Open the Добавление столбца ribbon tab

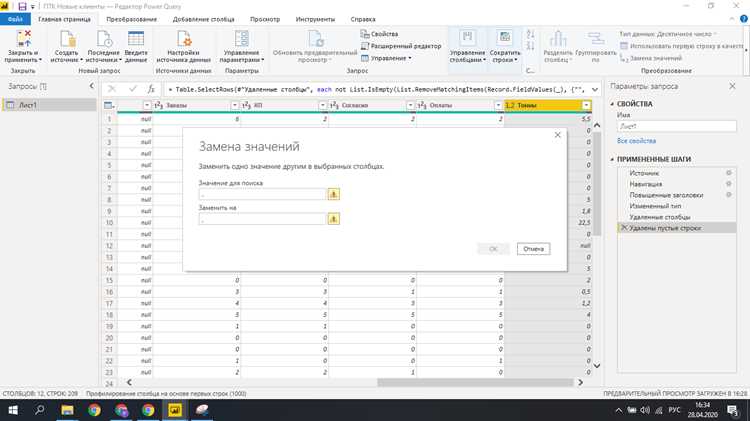(204, 19)
